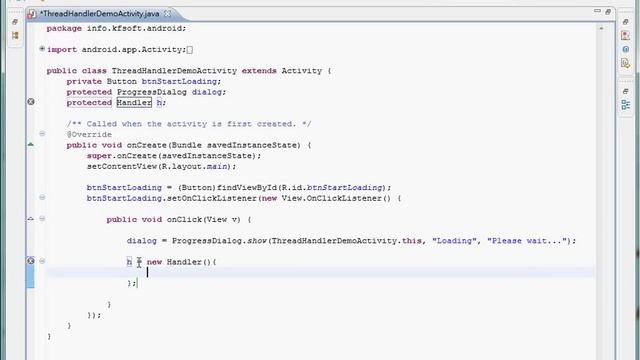
Task: Click ProgressDialog.show call text
Action: pyautogui.click(x=219, y=240)
